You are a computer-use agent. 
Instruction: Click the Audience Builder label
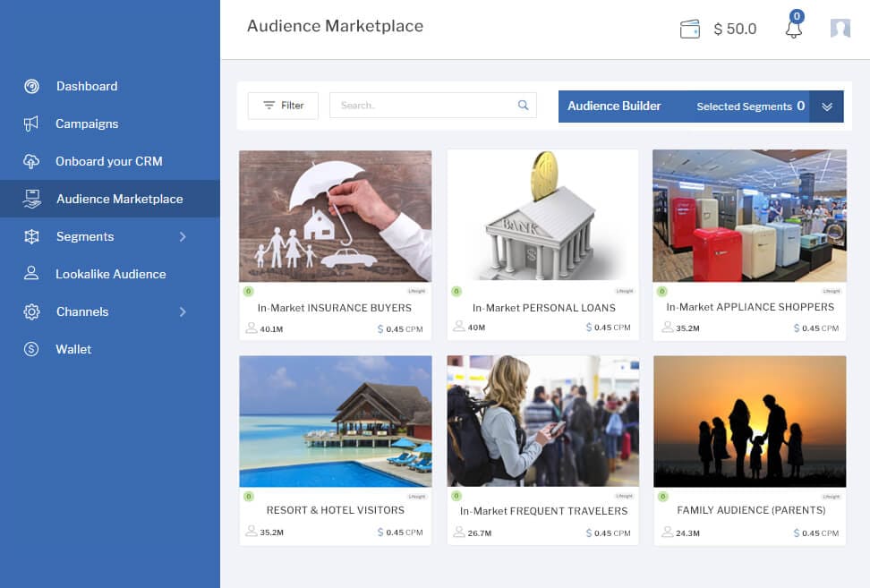pyautogui.click(x=614, y=106)
